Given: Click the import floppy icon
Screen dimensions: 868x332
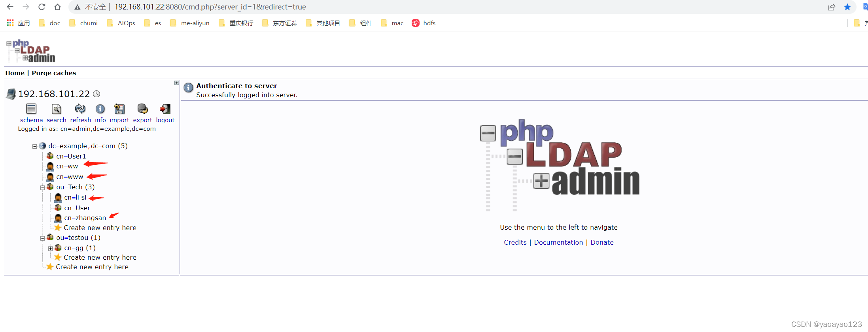Looking at the screenshot, I should pos(119,109).
